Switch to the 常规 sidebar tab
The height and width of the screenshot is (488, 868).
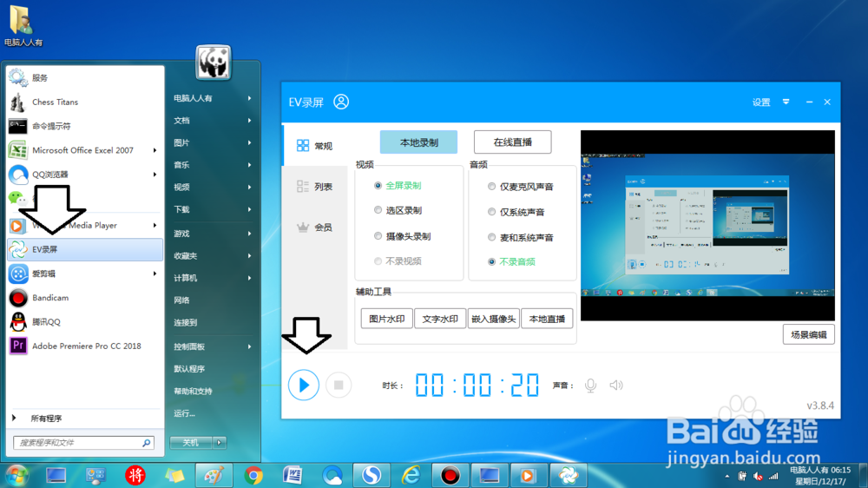pos(314,146)
